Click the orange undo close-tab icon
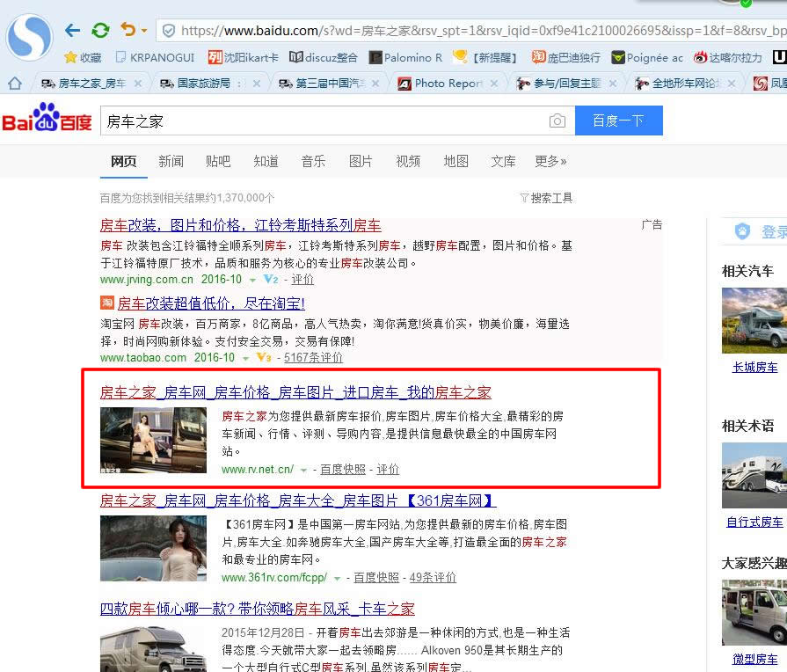This screenshot has height=672, width=787. click(128, 30)
